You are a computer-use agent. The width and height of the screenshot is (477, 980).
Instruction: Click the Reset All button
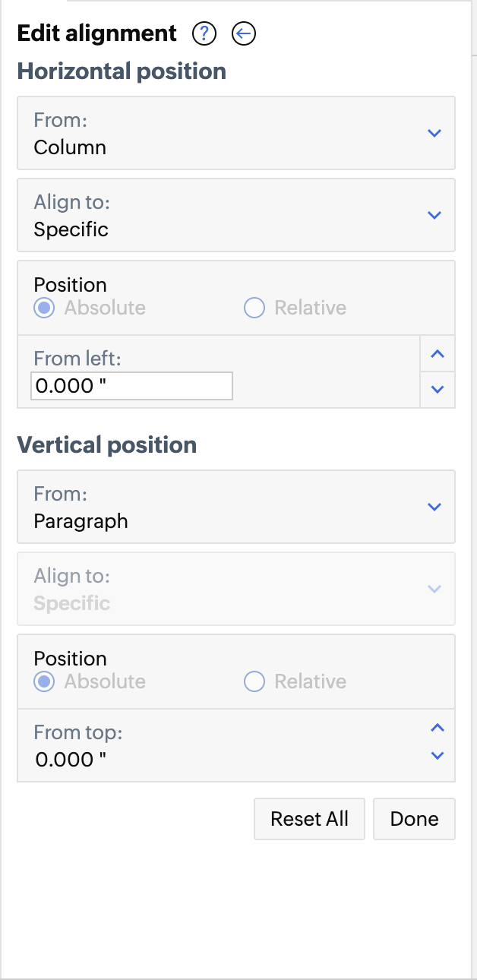tap(309, 819)
